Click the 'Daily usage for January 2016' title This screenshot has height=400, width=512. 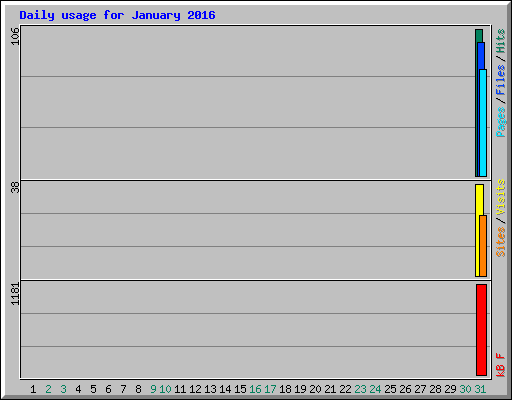pos(117,15)
